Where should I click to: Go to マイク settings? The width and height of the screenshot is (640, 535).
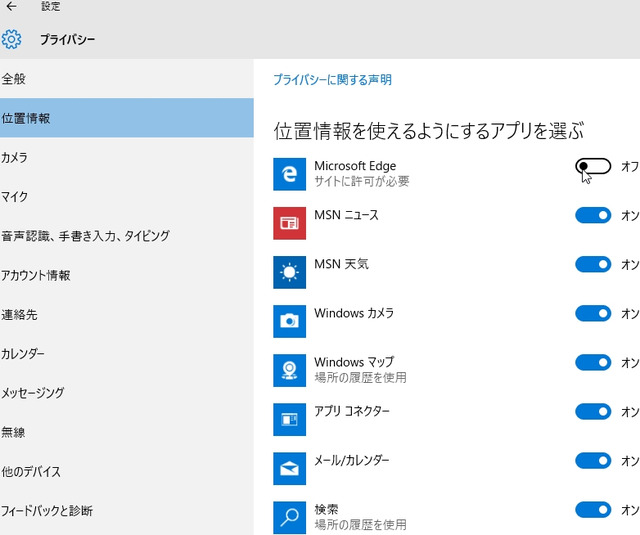[x=127, y=196]
